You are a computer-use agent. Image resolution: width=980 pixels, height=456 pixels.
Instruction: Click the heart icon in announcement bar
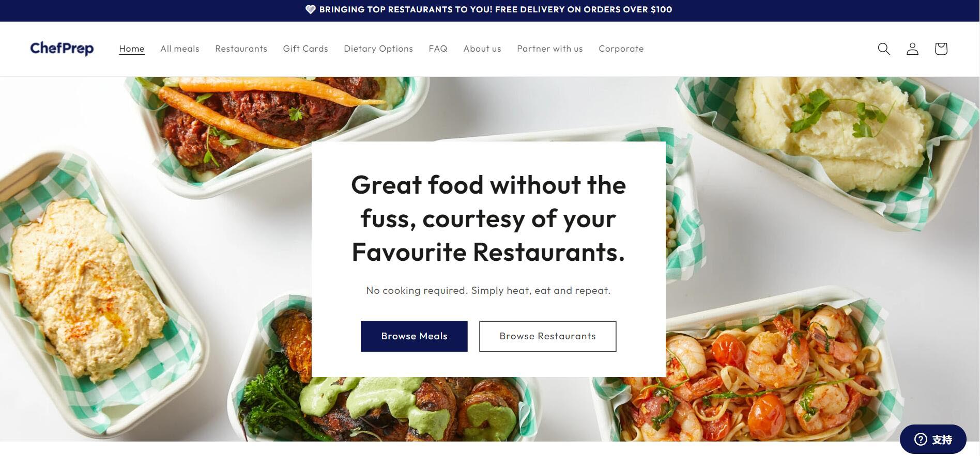tap(310, 9)
